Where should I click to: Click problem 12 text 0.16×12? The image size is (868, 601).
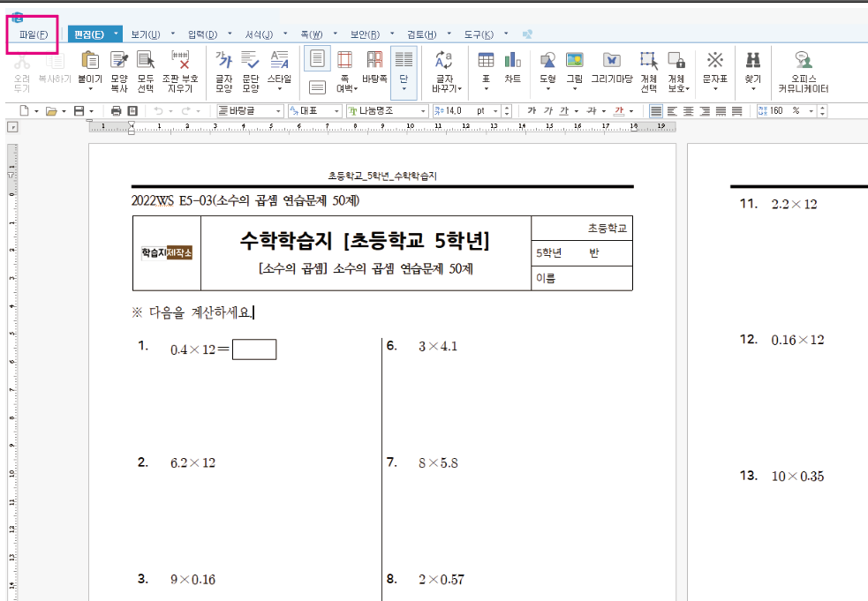797,340
